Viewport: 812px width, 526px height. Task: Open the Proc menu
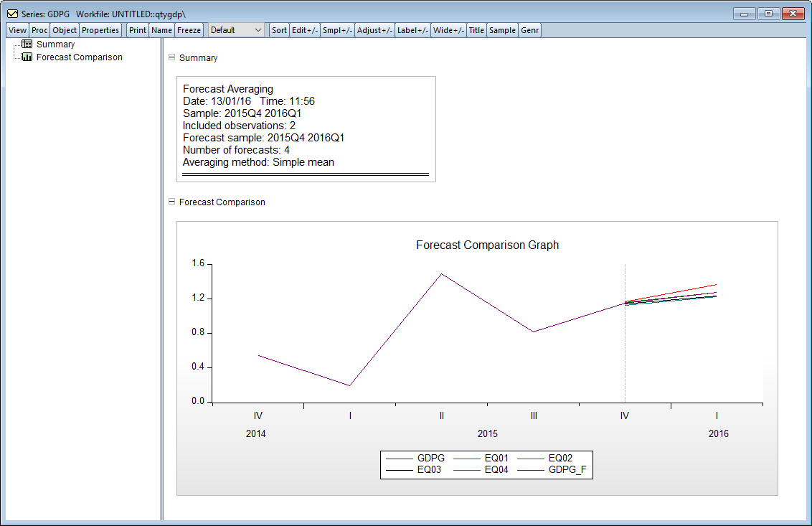(39, 30)
